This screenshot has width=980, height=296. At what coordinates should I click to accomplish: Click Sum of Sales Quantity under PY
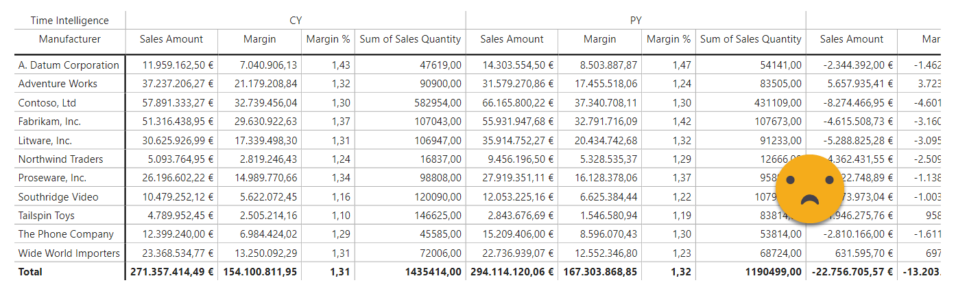(750, 39)
